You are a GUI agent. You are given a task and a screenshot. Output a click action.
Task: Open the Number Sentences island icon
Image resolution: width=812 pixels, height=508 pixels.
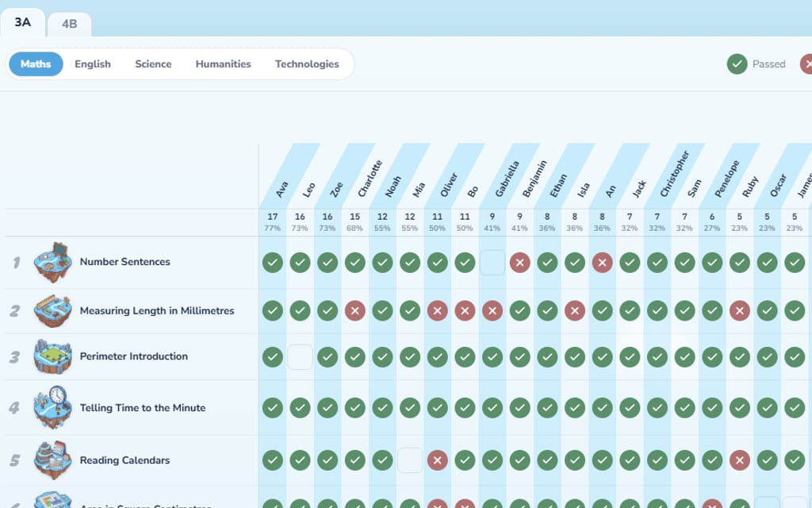[53, 262]
